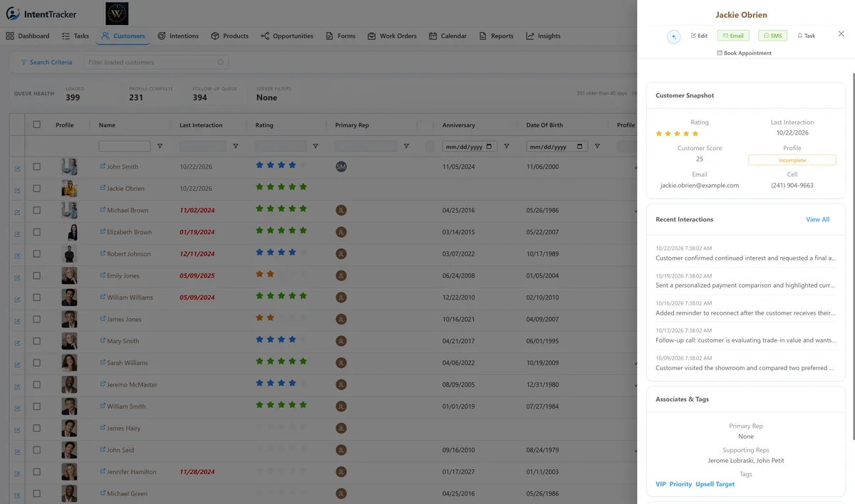Click Book Appointment
Screen dimensions: 855x504
click(744, 53)
